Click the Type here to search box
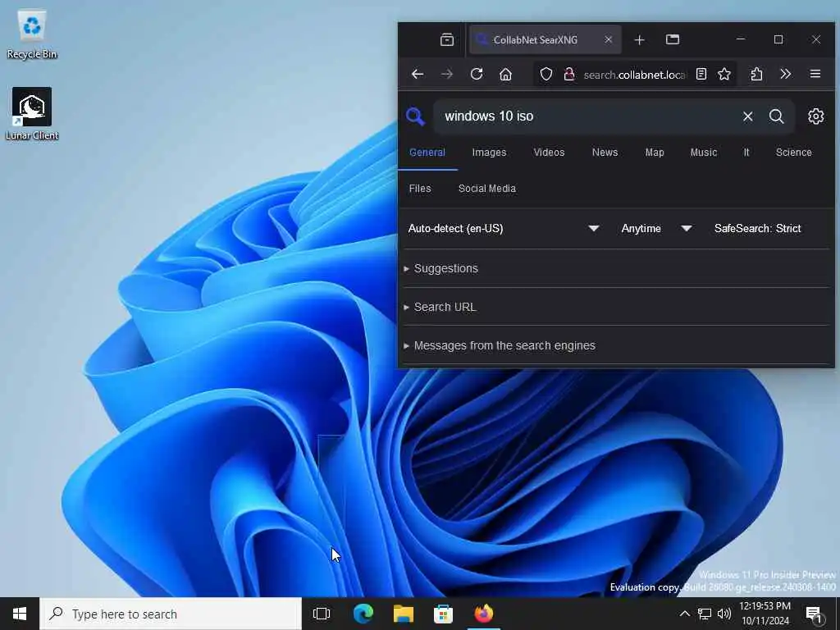Image resolution: width=840 pixels, height=630 pixels. 171,614
